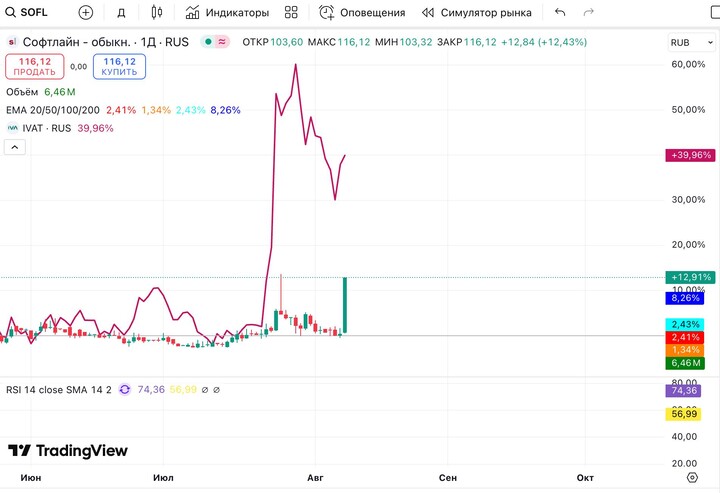The height and width of the screenshot is (493, 720).
Task: Click the КУПИТЬ 116,12 buy button
Action: point(119,67)
